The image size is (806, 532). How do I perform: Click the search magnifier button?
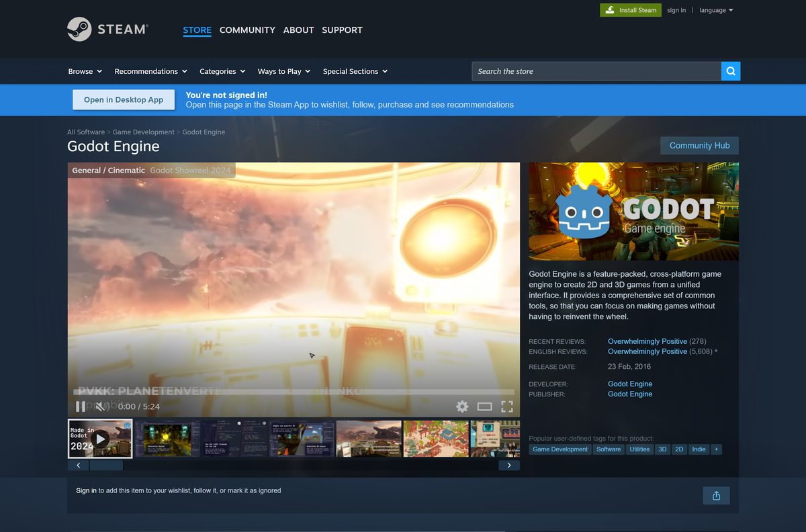[731, 71]
